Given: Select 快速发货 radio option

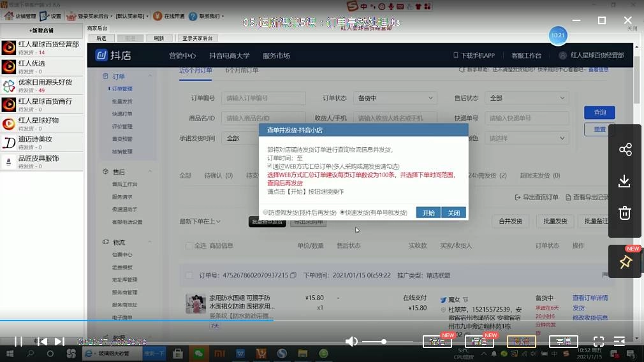Looking at the screenshot, I should coord(342,212).
